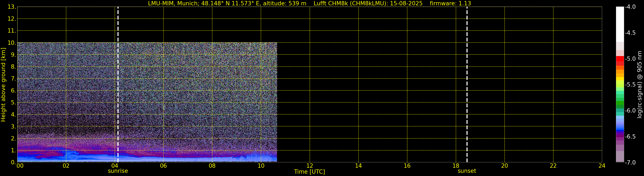Click the '-6.5' colorbar tick label
This screenshot has height=176, width=644.
click(x=630, y=137)
